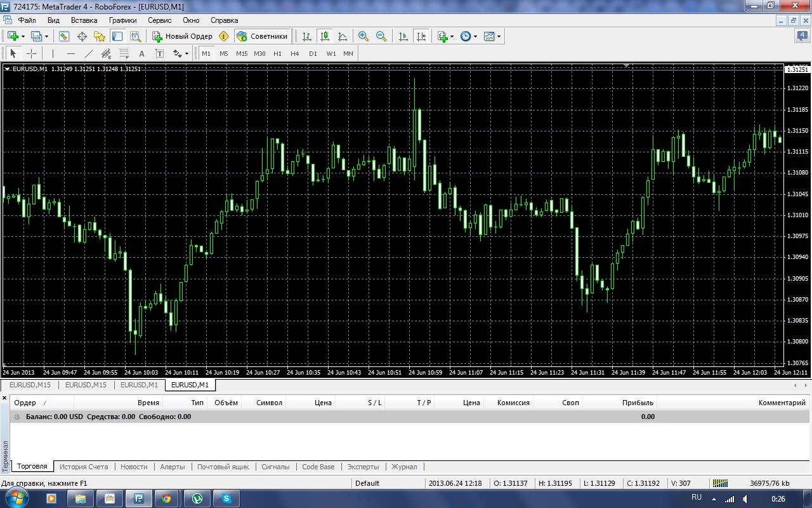Set timeframe to H1
The height and width of the screenshot is (508, 812).
pos(277,53)
